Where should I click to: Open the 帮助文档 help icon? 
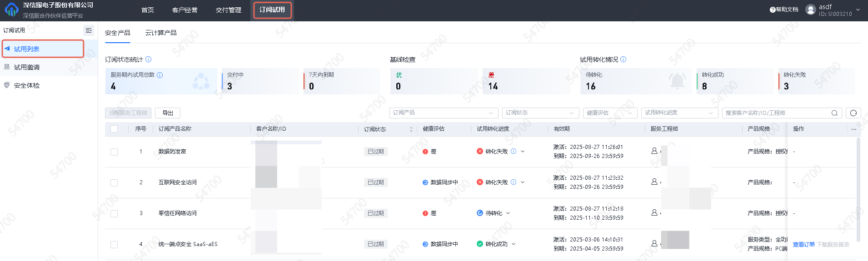coord(773,10)
